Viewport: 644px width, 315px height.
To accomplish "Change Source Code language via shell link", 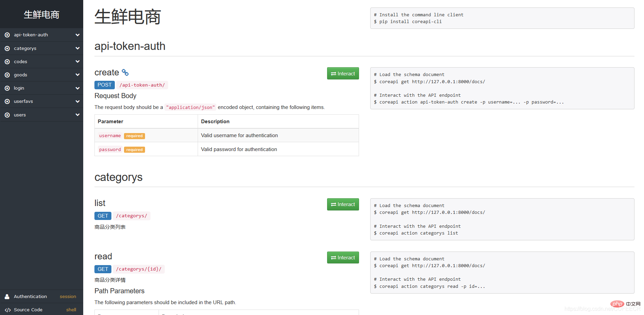I will tap(71, 310).
